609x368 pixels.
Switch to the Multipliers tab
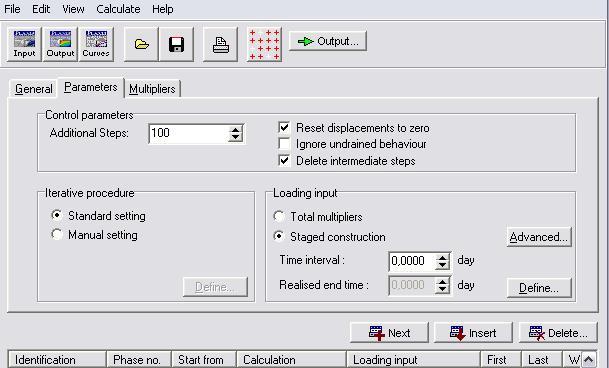click(x=152, y=89)
